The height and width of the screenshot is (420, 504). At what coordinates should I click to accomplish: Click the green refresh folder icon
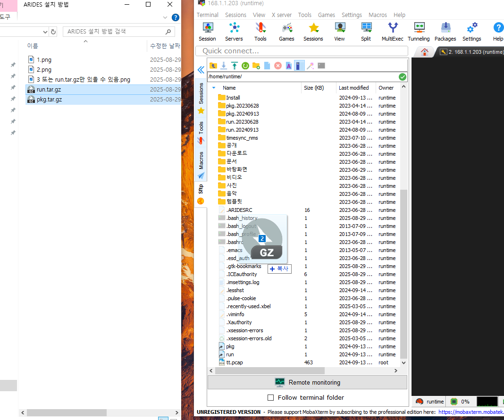click(x=245, y=66)
